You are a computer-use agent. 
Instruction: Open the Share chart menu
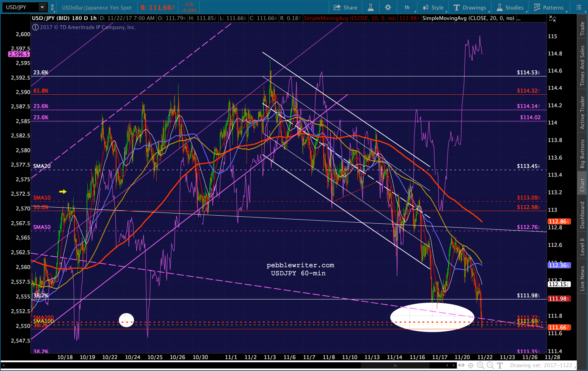pyautogui.click(x=345, y=7)
